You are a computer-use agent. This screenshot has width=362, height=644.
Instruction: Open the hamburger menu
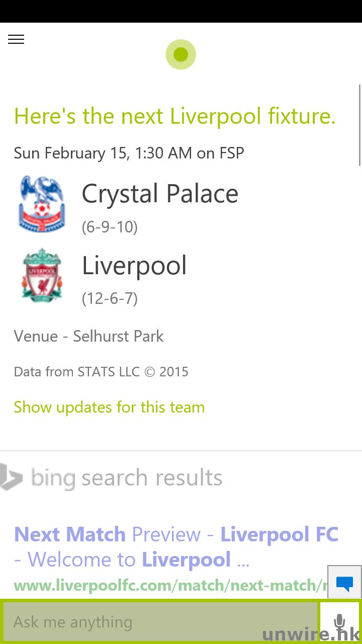click(16, 40)
